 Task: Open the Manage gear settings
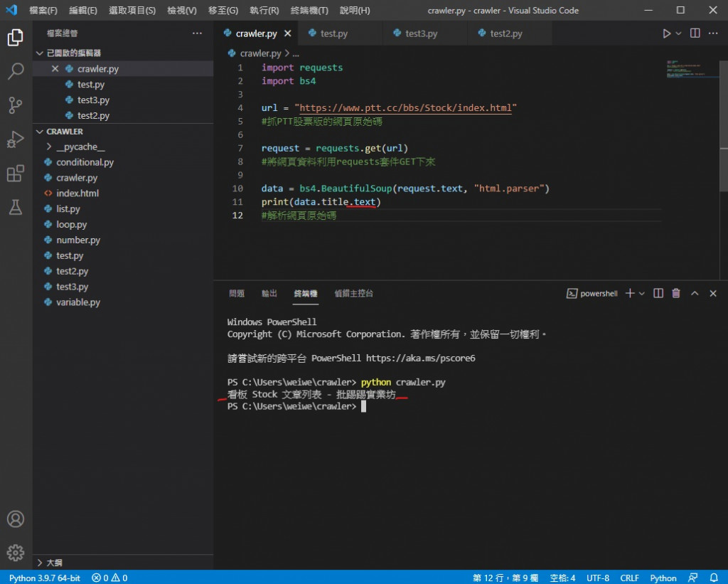click(x=16, y=553)
